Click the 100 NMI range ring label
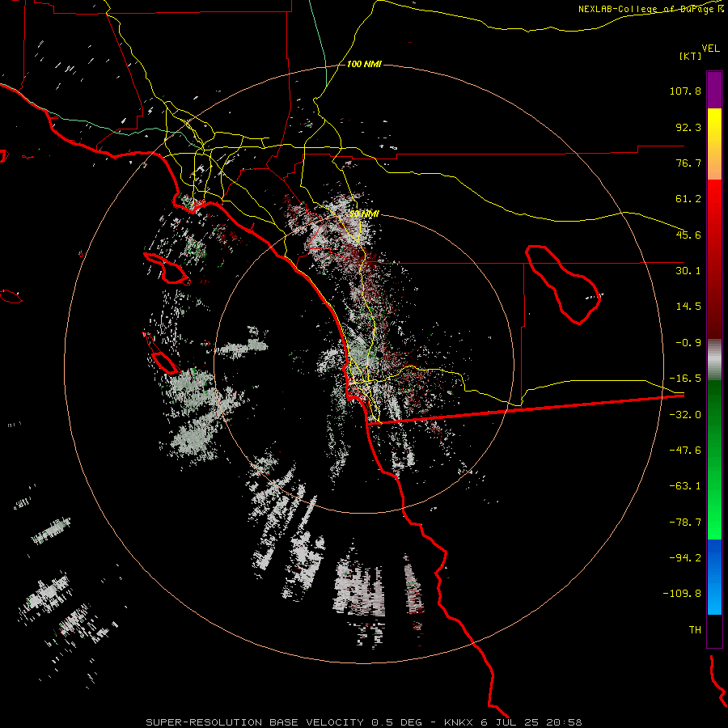 [x=365, y=64]
